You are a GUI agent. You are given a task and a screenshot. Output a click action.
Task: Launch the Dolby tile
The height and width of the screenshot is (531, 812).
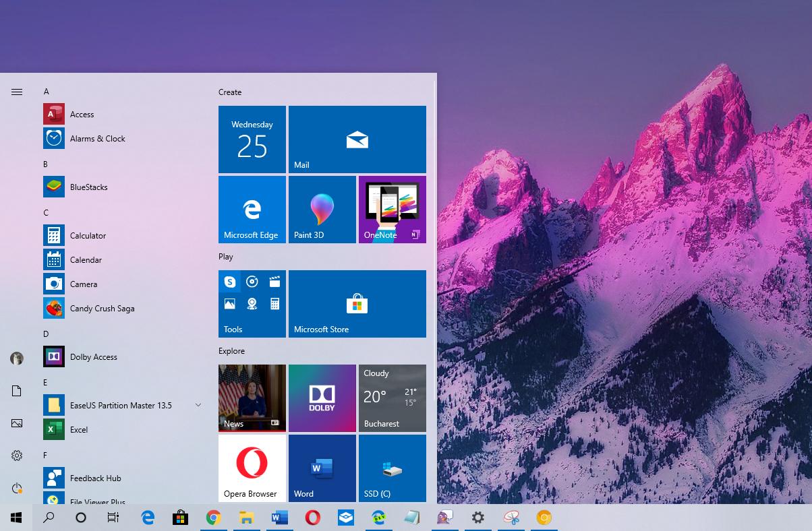point(322,398)
